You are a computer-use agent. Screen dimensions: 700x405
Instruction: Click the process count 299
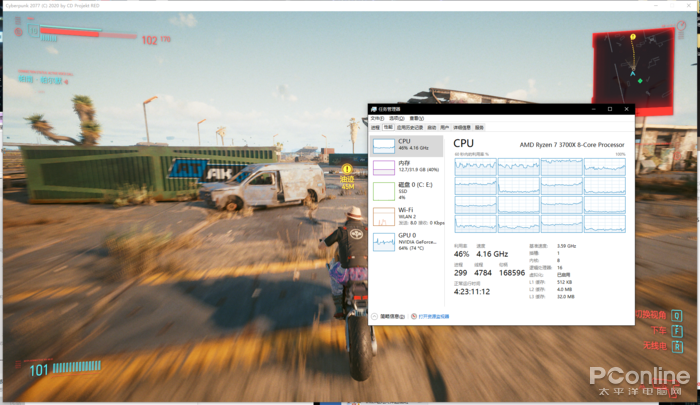[460, 273]
